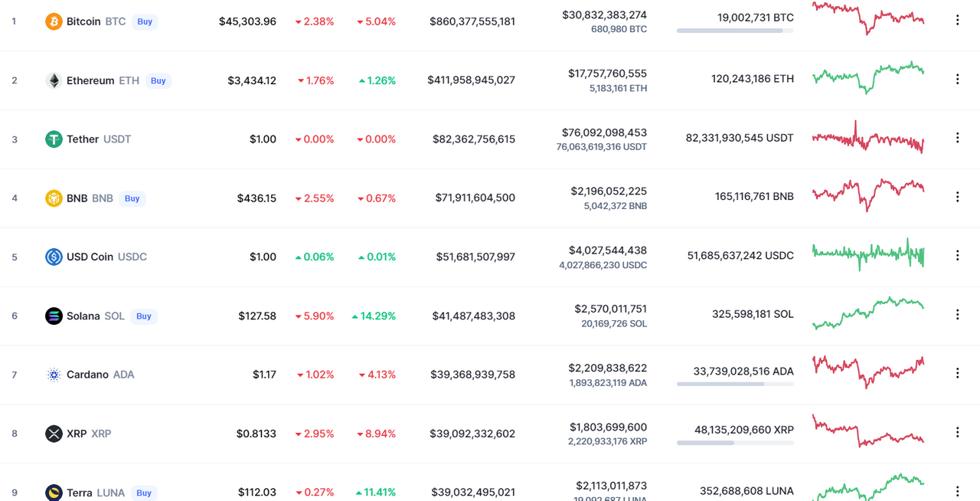Click BNB's 7-day sparkline chart
Screen dimensions: 980x501
coord(868,195)
